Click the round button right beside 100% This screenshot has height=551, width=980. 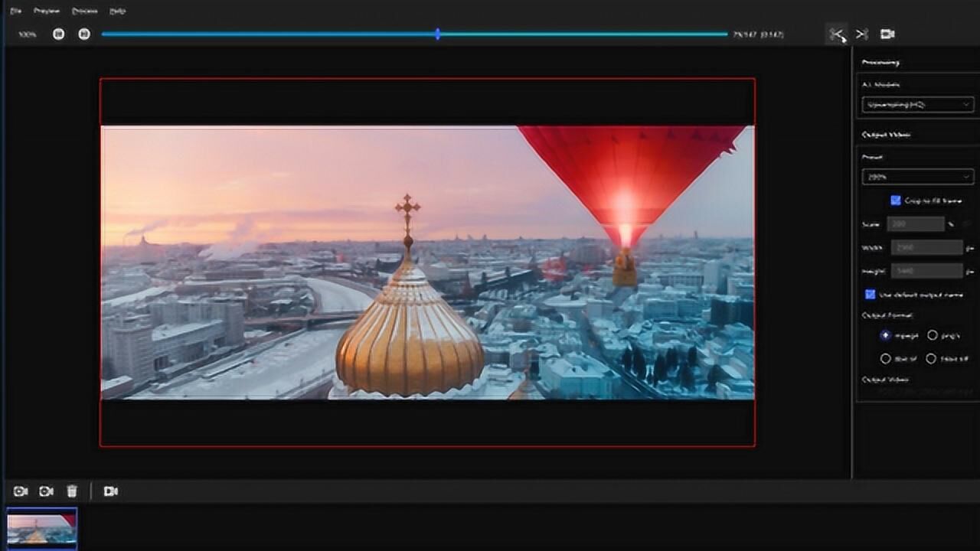click(59, 34)
